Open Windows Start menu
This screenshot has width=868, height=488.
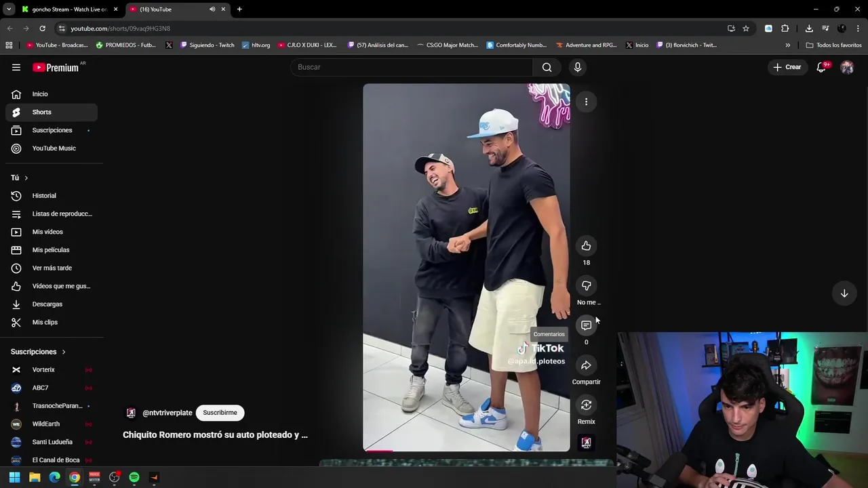point(14,478)
